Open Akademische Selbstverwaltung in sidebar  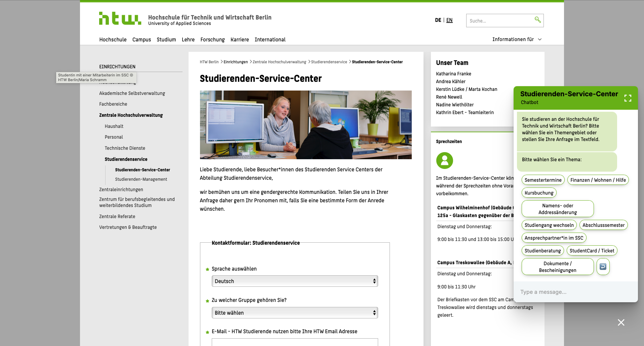pos(132,93)
